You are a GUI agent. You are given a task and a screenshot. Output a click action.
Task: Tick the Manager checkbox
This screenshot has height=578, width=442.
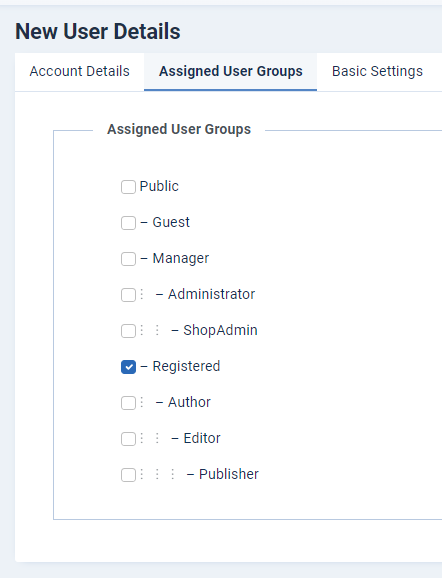pyautogui.click(x=128, y=259)
